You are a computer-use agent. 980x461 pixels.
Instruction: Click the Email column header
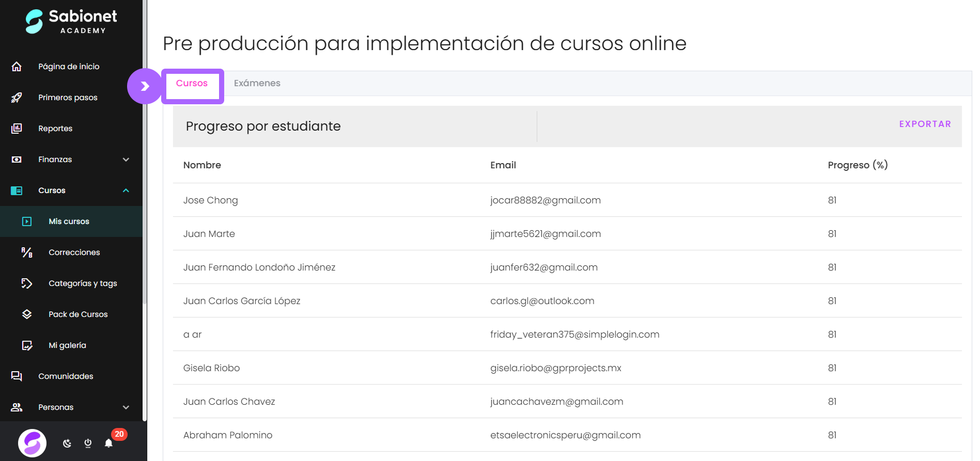[503, 165]
